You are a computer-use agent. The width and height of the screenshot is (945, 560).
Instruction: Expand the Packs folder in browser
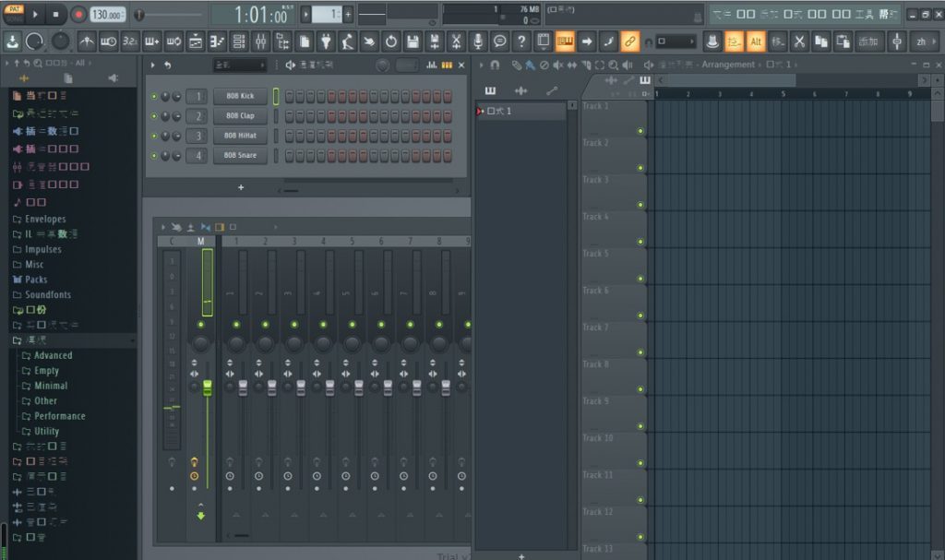tap(36, 280)
